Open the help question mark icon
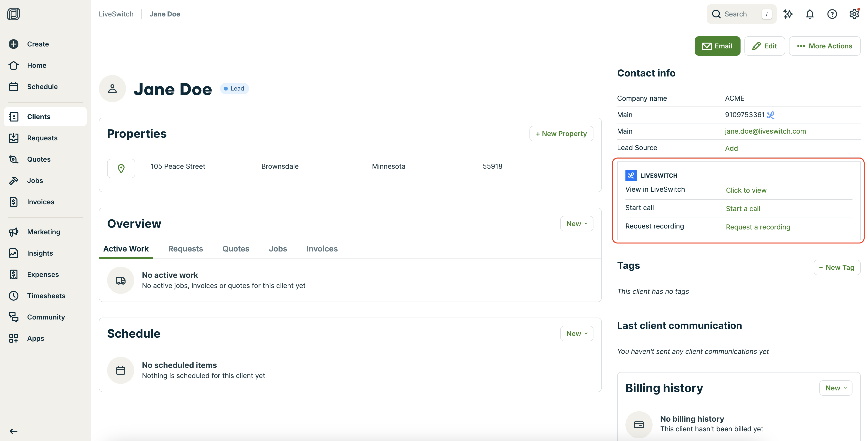868x441 pixels. 832,14
